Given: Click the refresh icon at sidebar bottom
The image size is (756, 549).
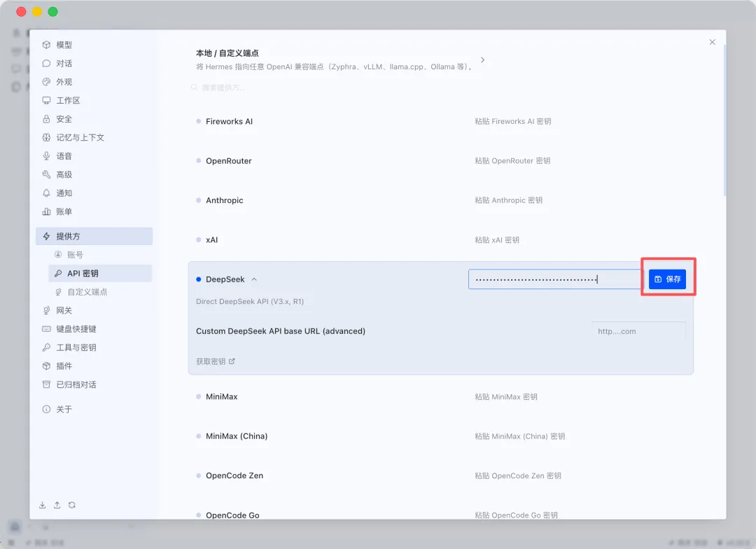Looking at the screenshot, I should pyautogui.click(x=72, y=505).
